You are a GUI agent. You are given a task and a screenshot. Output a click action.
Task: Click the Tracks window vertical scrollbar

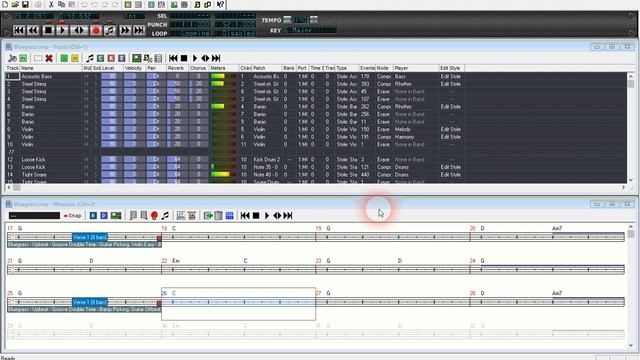point(631,128)
